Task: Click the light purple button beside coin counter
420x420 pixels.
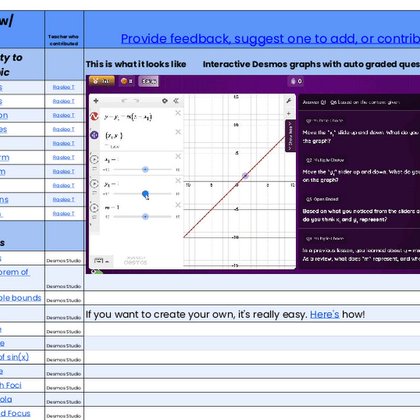Action: pyautogui.click(x=149, y=81)
